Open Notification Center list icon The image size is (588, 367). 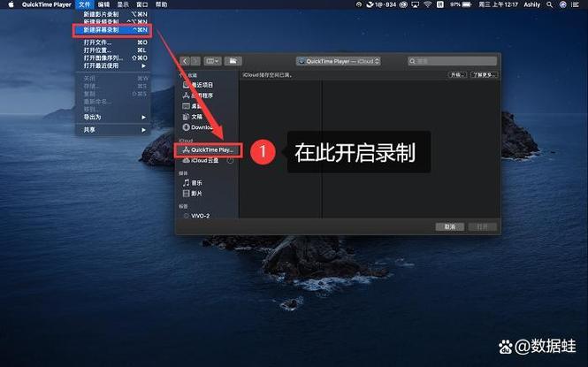(575, 4)
